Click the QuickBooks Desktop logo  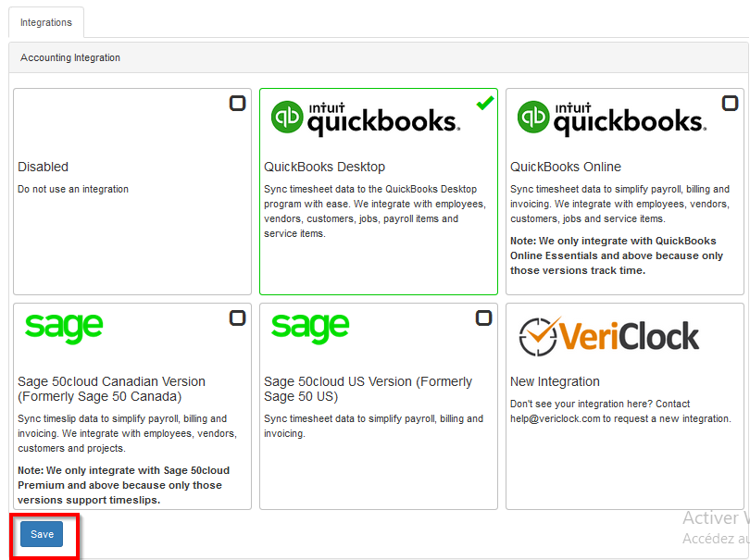coord(366,118)
